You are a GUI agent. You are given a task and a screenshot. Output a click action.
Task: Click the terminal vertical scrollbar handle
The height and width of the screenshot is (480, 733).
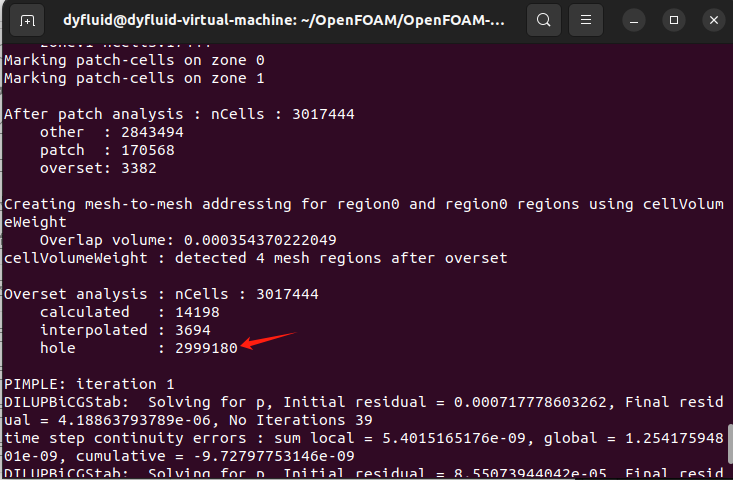click(x=730, y=443)
